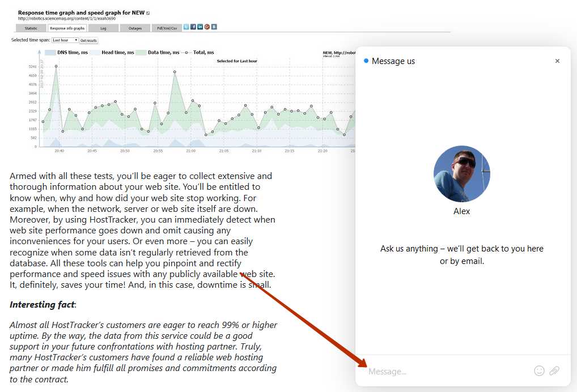This screenshot has height=392, width=577.
Task: Close the Message us chat panel
Action: [x=558, y=61]
